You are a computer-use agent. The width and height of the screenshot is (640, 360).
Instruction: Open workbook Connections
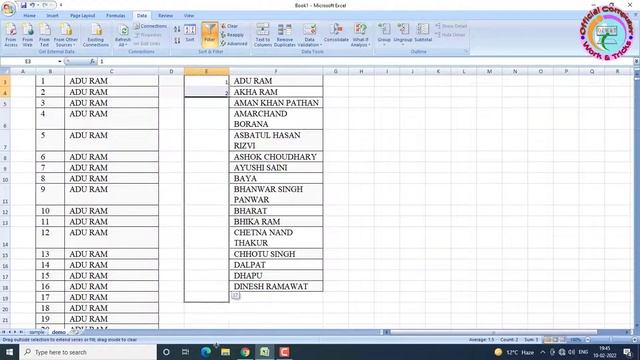click(x=150, y=26)
